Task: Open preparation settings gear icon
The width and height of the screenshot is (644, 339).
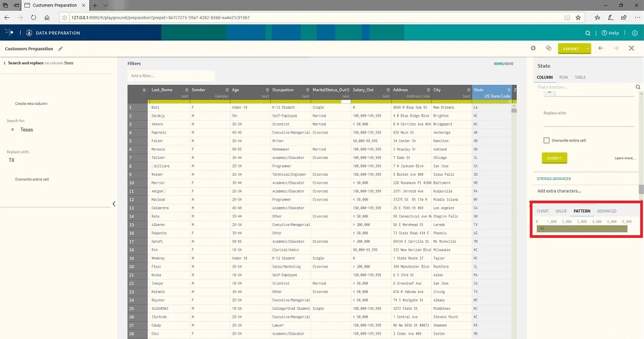Action: 533,48
